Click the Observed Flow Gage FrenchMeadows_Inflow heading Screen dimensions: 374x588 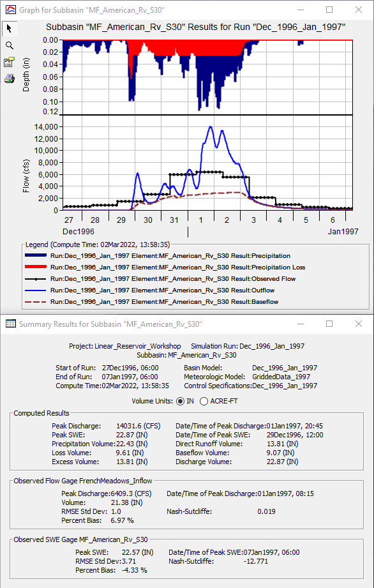coord(83,481)
